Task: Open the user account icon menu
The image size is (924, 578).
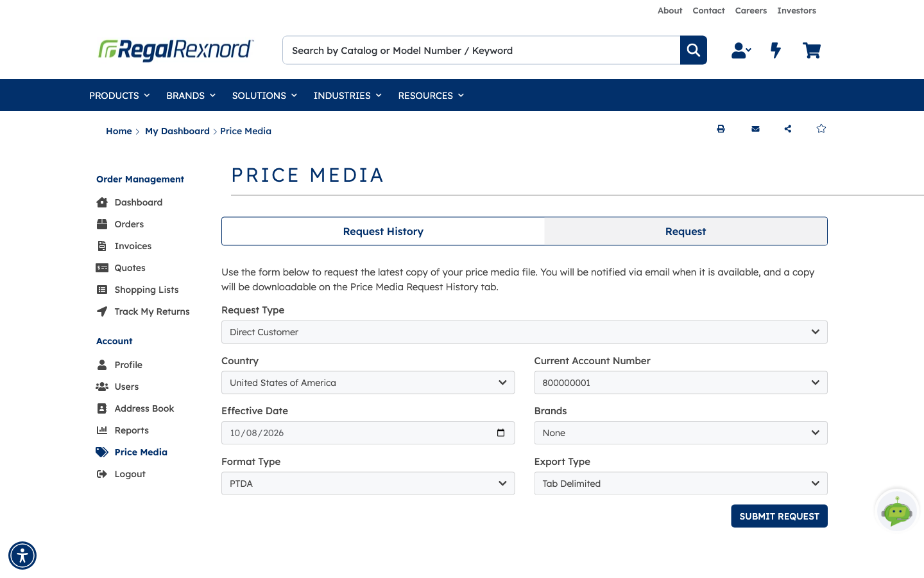Action: tap(741, 50)
